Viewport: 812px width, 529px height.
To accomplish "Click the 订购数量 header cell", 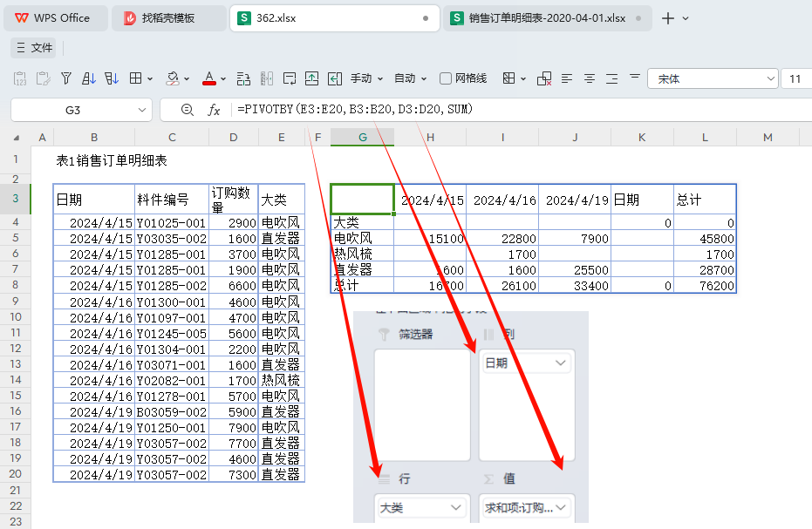I will click(234, 200).
